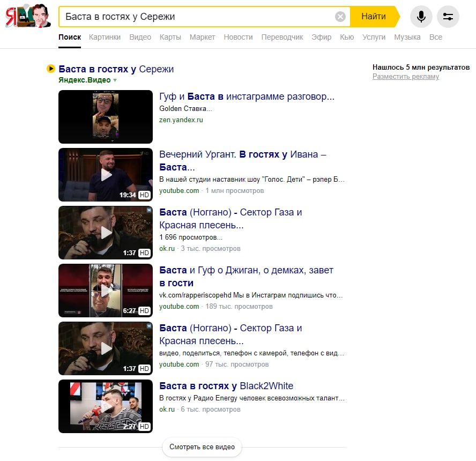
Task: Open the Карты tab
Action: pos(170,37)
